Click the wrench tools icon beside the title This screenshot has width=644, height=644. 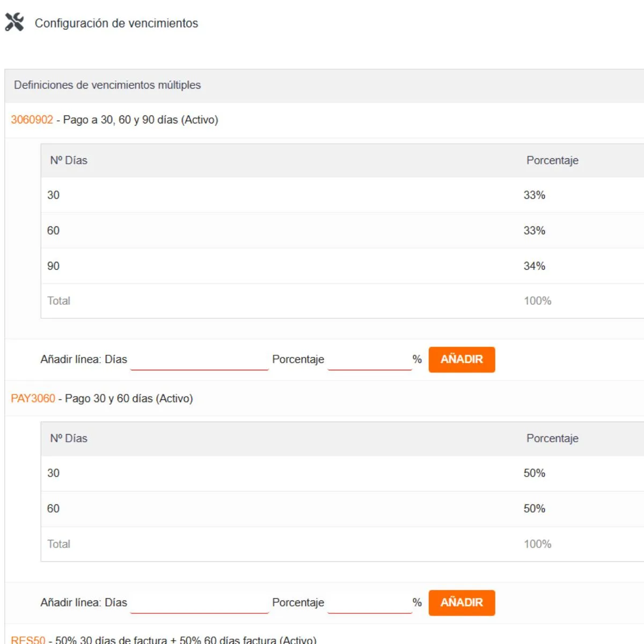(14, 22)
